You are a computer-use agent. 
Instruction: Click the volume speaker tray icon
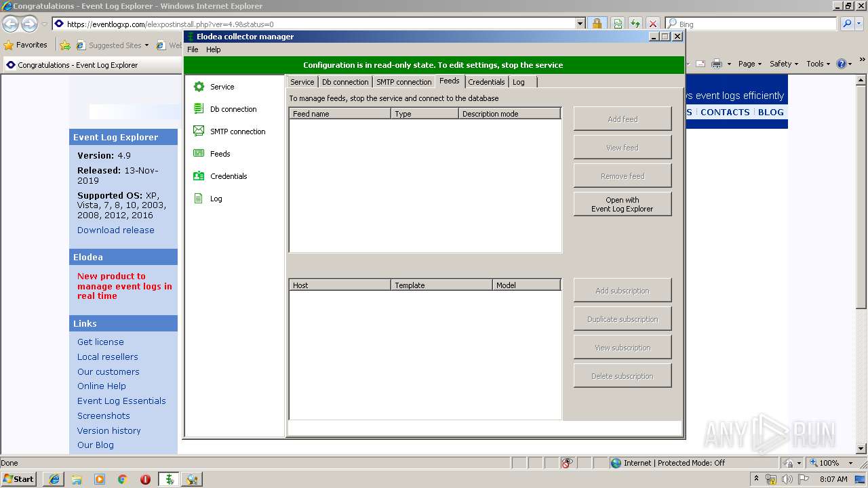coord(787,479)
